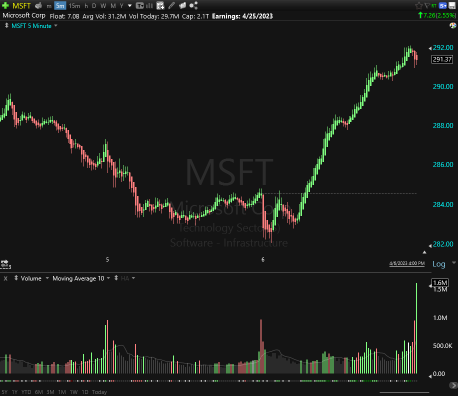Click the icon right of the MSFT ticker
This screenshot has width=458, height=396.
pos(39,6)
